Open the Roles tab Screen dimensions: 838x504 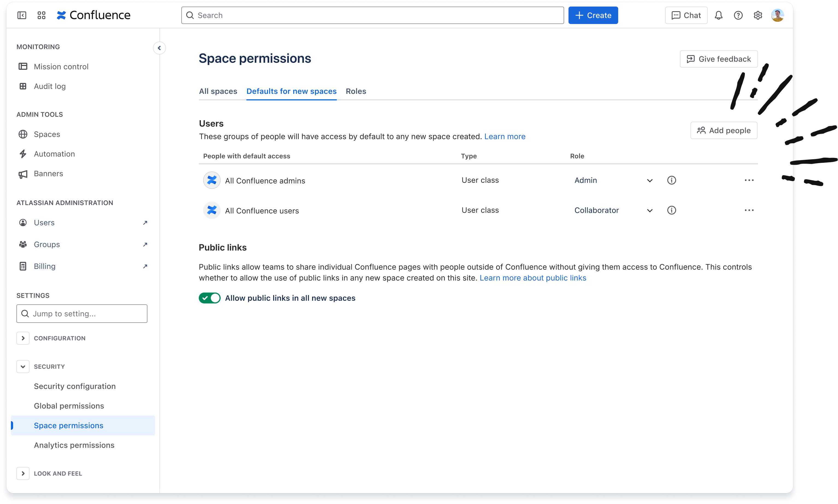click(x=356, y=91)
